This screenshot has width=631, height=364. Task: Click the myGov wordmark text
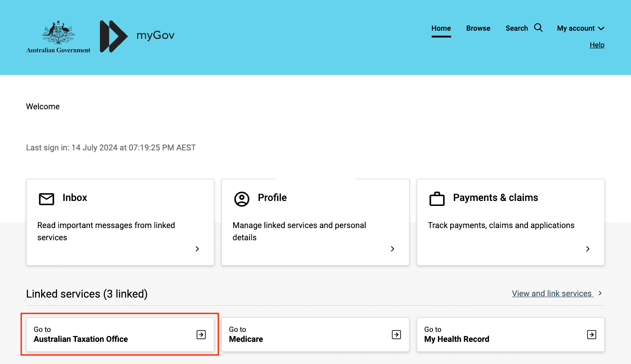[155, 35]
